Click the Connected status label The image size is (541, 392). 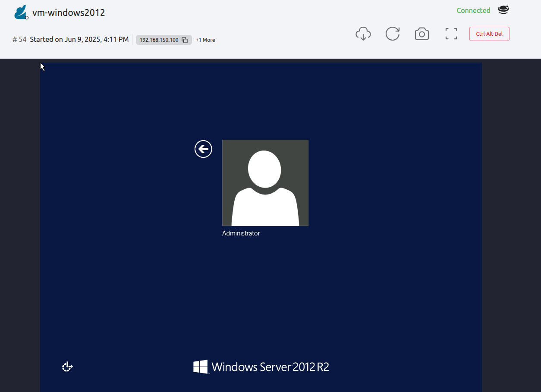tap(473, 10)
